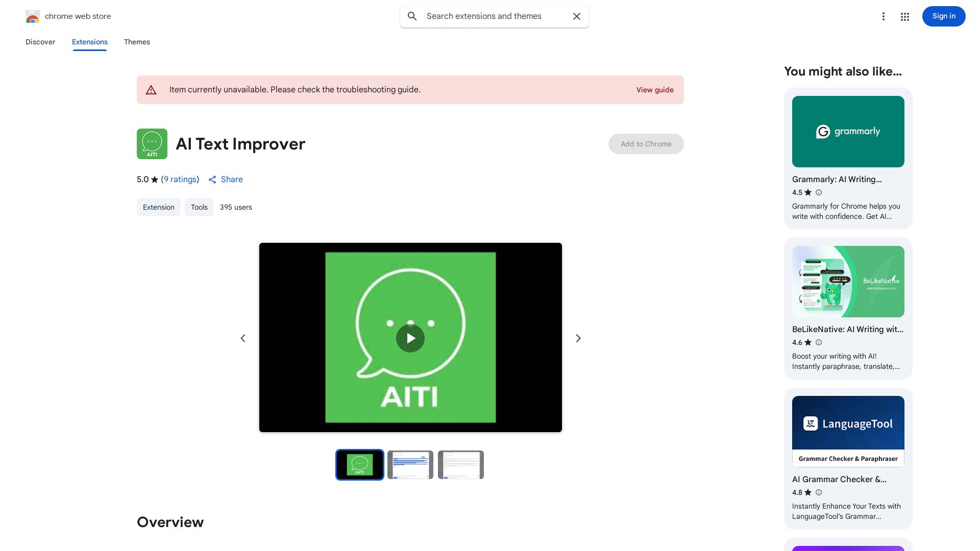Click the warning icon in the unavailable banner

[x=151, y=90]
